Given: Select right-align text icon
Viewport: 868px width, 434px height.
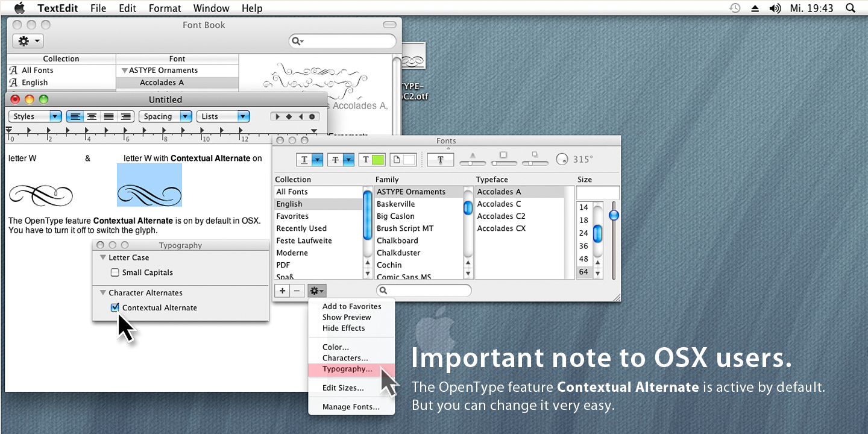Looking at the screenshot, I should point(125,116).
